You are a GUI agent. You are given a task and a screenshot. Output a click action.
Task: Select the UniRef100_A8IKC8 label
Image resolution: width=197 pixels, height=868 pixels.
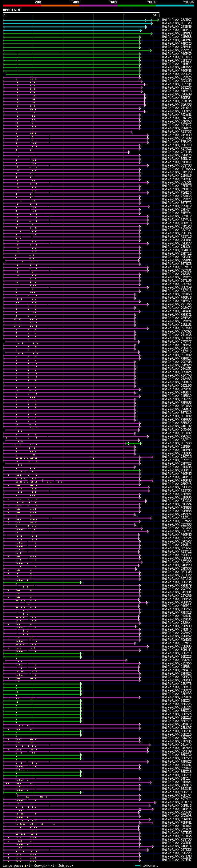(x=177, y=57)
